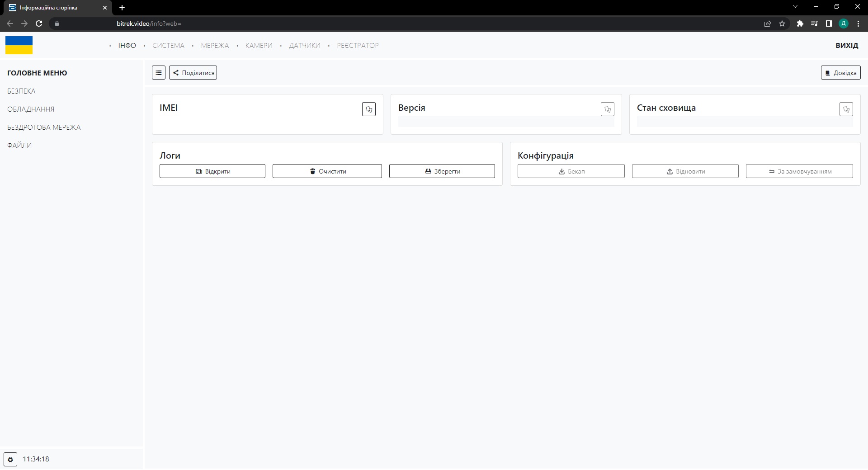
Task: Open settings gear in bottom-left corner
Action: click(x=10, y=459)
